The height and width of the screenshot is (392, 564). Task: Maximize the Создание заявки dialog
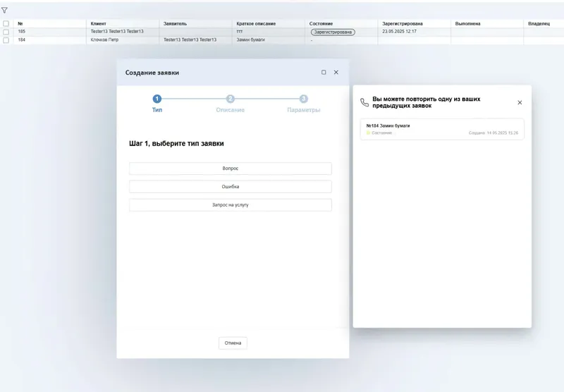click(x=324, y=73)
